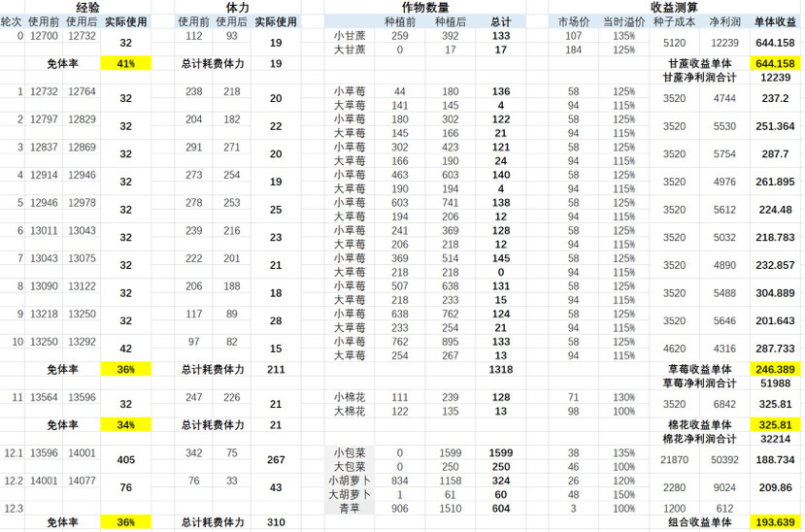Select the strawberry total cell 1318
Viewport: 805px width, 532px height.
point(500,369)
